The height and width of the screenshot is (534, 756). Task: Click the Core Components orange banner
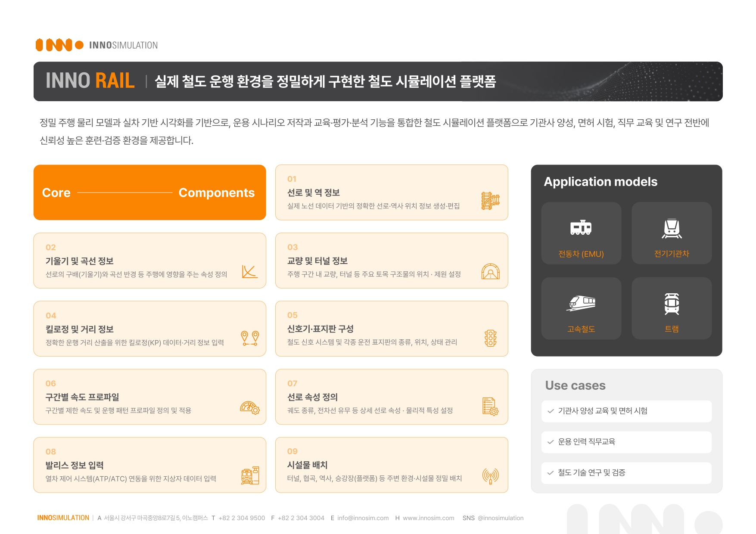click(149, 192)
